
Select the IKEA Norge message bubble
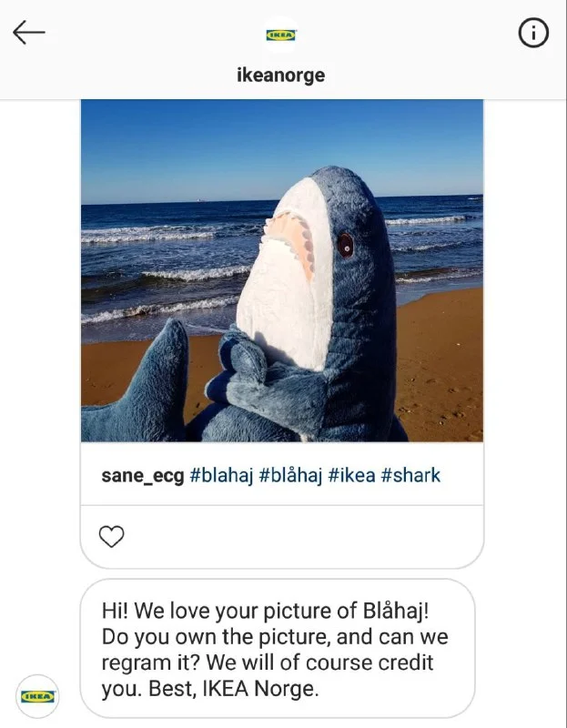coord(277,649)
